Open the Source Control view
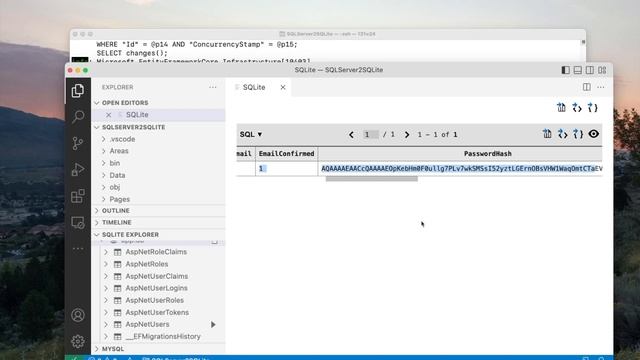The height and width of the screenshot is (360, 640). (78, 143)
